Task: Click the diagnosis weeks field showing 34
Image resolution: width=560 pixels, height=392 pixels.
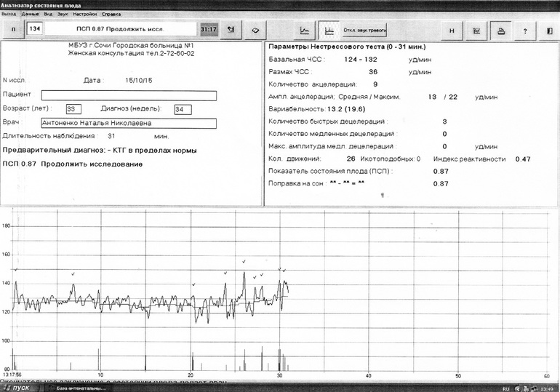Action: click(182, 109)
